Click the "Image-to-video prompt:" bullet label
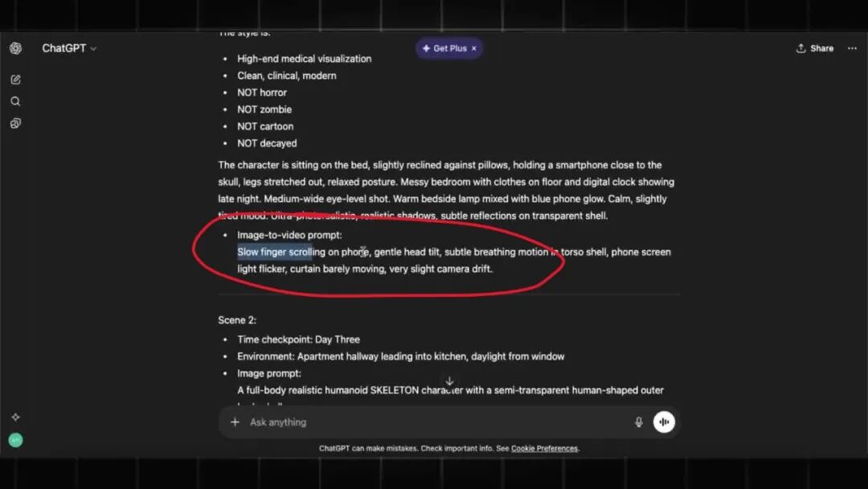The width and height of the screenshot is (868, 489). pyautogui.click(x=289, y=235)
